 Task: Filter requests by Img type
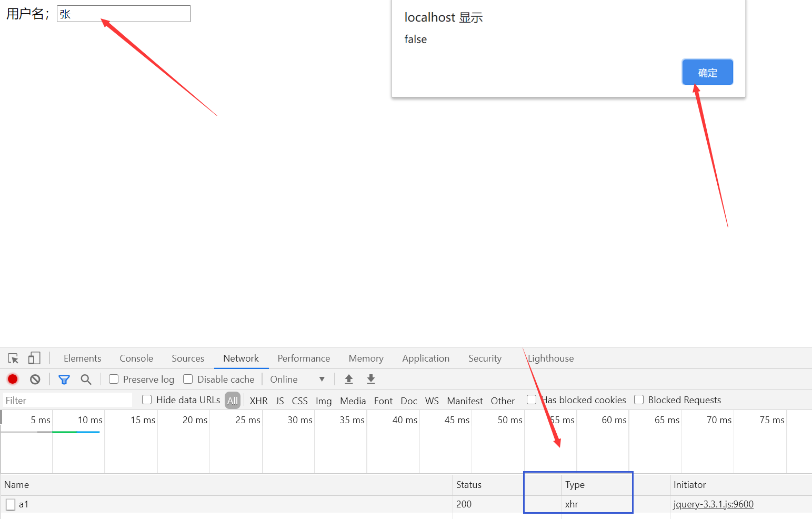pyautogui.click(x=324, y=401)
